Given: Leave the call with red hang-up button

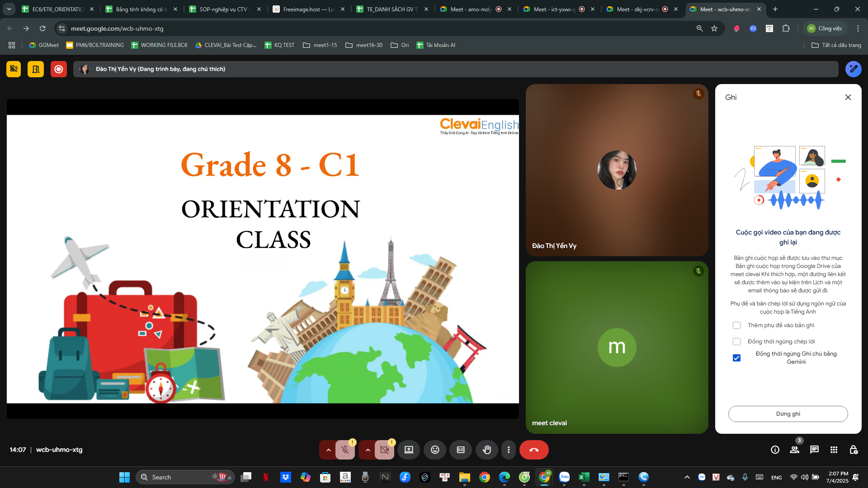Looking at the screenshot, I should pyautogui.click(x=534, y=450).
